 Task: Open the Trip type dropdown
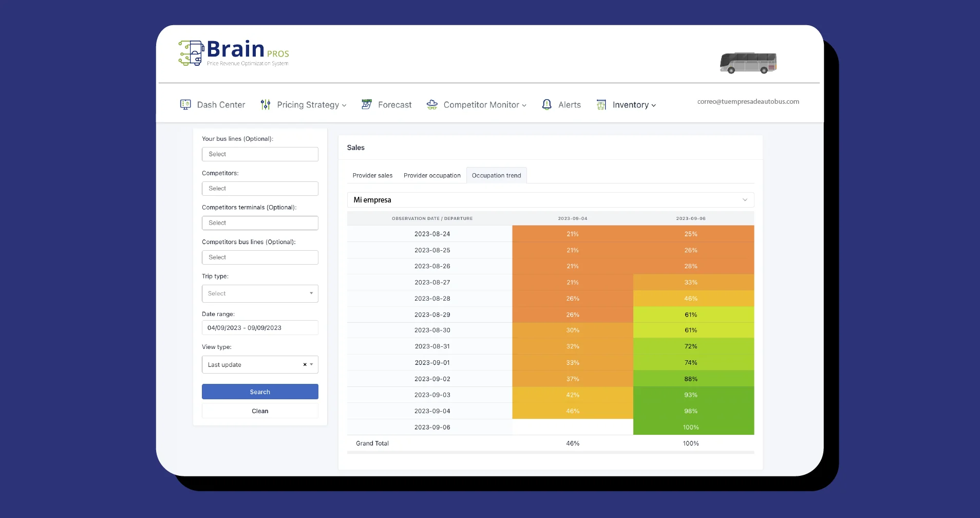click(x=260, y=293)
